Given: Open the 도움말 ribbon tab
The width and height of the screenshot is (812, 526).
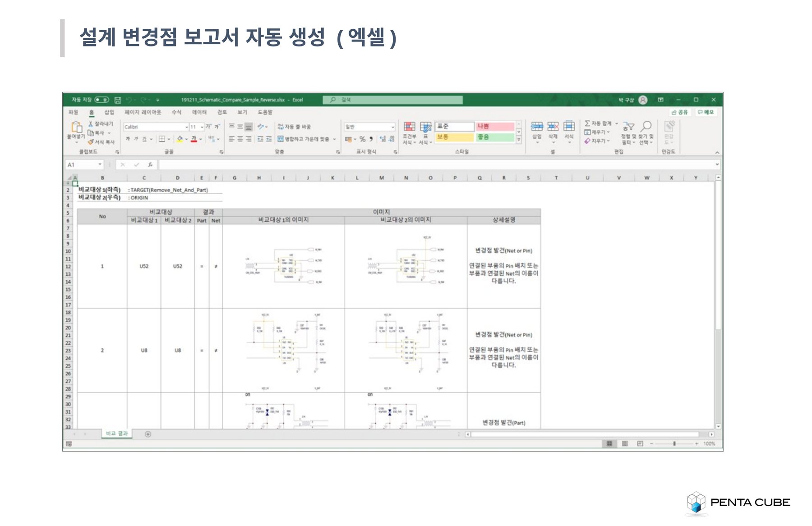Looking at the screenshot, I should pyautogui.click(x=265, y=112).
